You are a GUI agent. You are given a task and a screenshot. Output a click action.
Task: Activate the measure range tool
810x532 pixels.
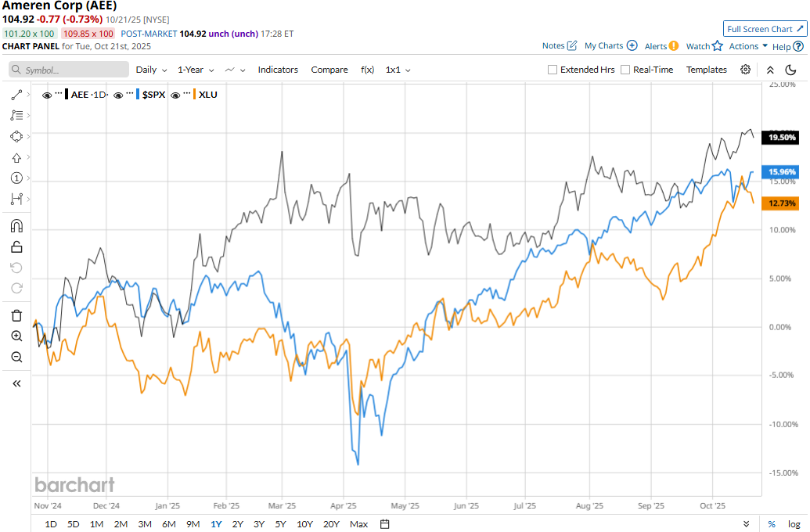coord(16,199)
